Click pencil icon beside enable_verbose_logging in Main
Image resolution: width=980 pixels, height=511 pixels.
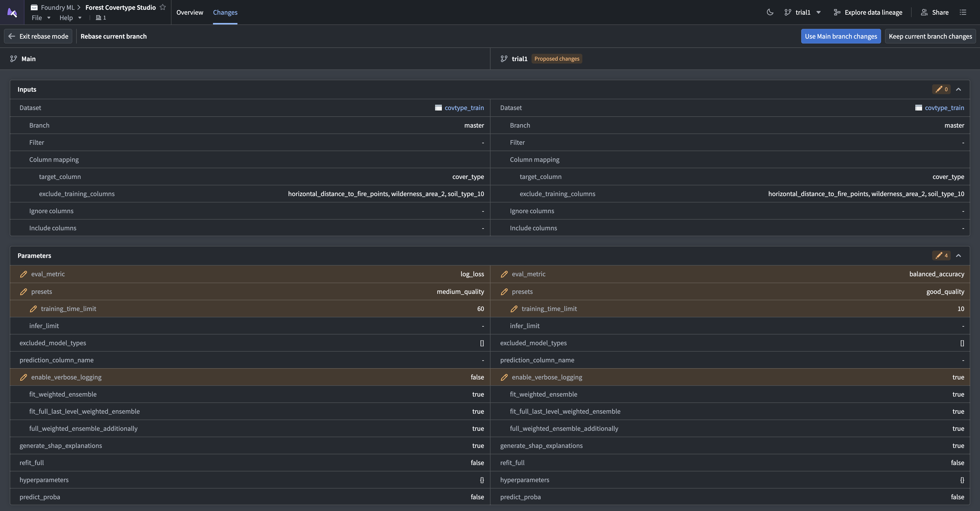pyautogui.click(x=24, y=377)
